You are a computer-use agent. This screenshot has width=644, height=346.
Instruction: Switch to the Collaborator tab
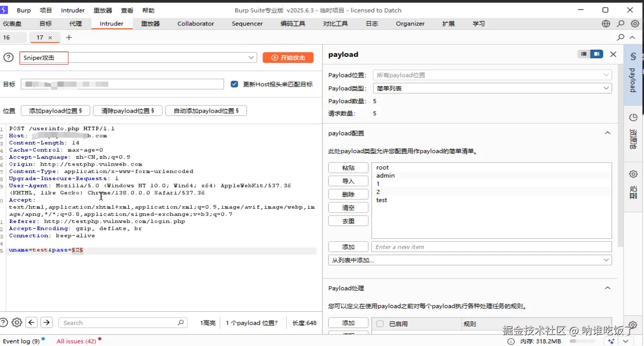click(196, 24)
